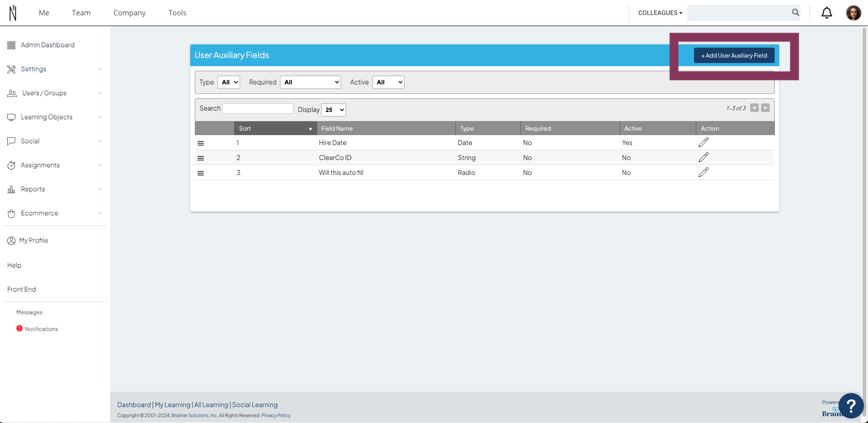Open the Display count dropdown
The width and height of the screenshot is (868, 423).
pos(333,110)
